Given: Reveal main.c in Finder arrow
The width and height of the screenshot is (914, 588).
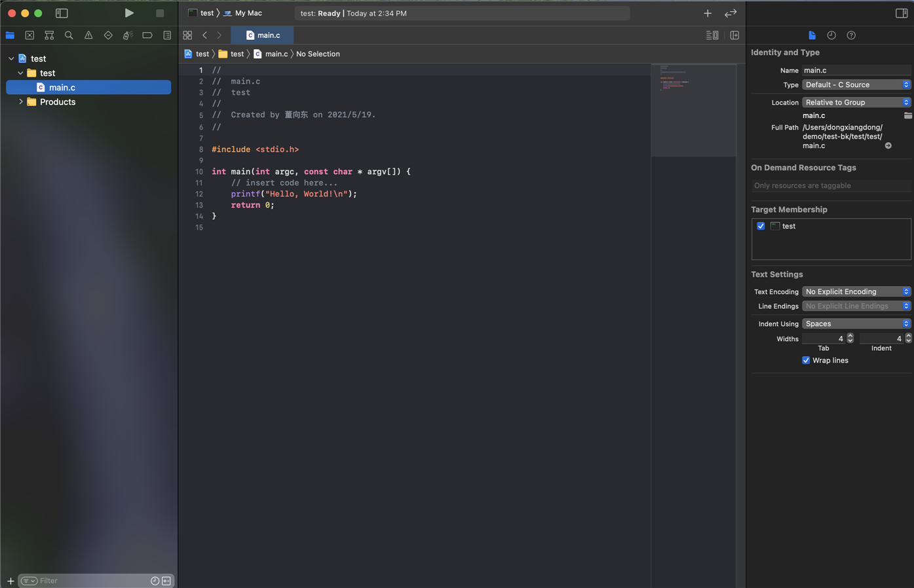Looking at the screenshot, I should point(888,146).
